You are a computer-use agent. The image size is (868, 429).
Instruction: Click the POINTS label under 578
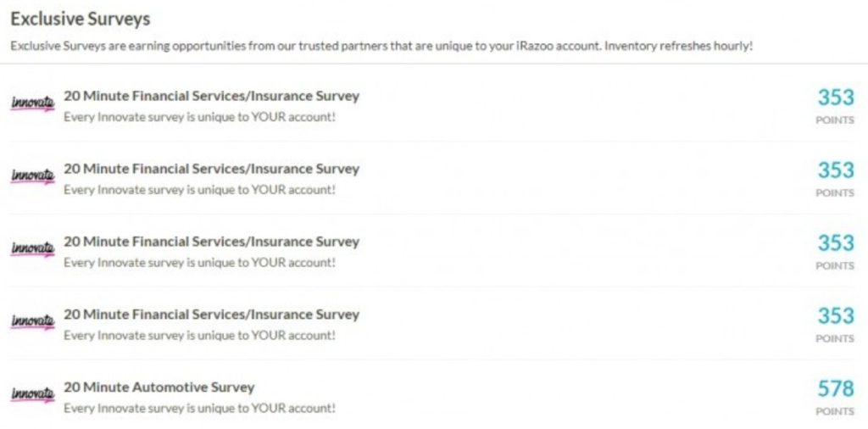click(x=835, y=411)
